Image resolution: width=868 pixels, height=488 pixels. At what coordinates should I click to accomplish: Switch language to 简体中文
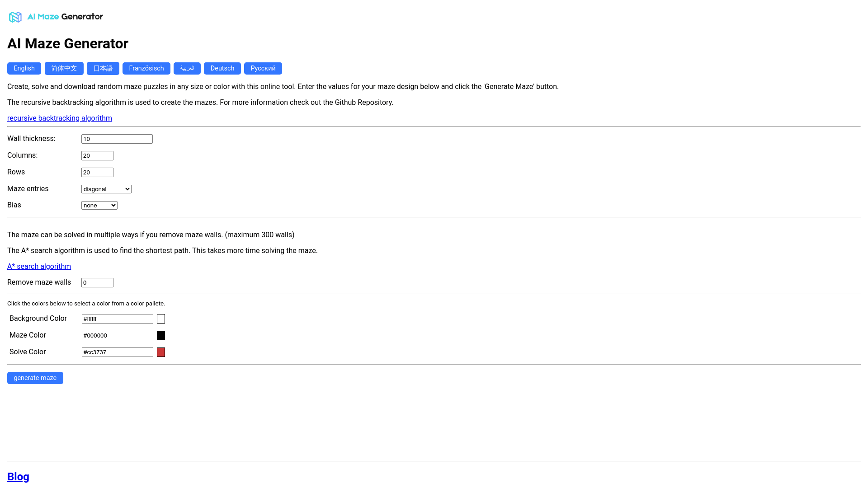point(64,68)
